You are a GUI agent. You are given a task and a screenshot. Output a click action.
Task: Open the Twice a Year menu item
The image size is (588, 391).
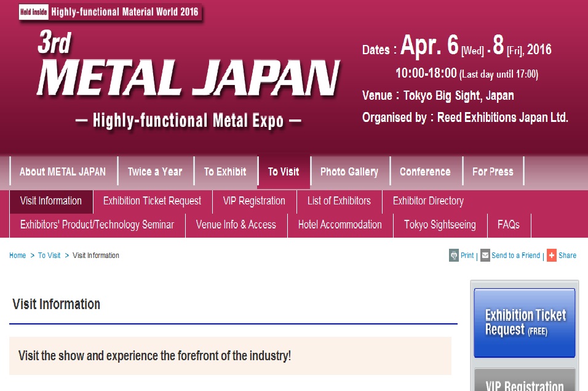click(x=155, y=172)
